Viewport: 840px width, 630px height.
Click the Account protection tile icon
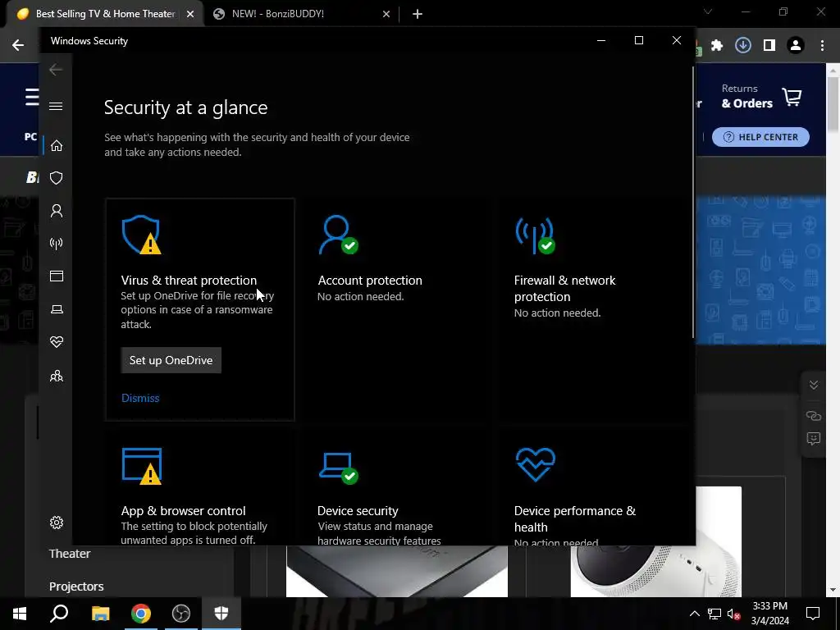pyautogui.click(x=338, y=235)
